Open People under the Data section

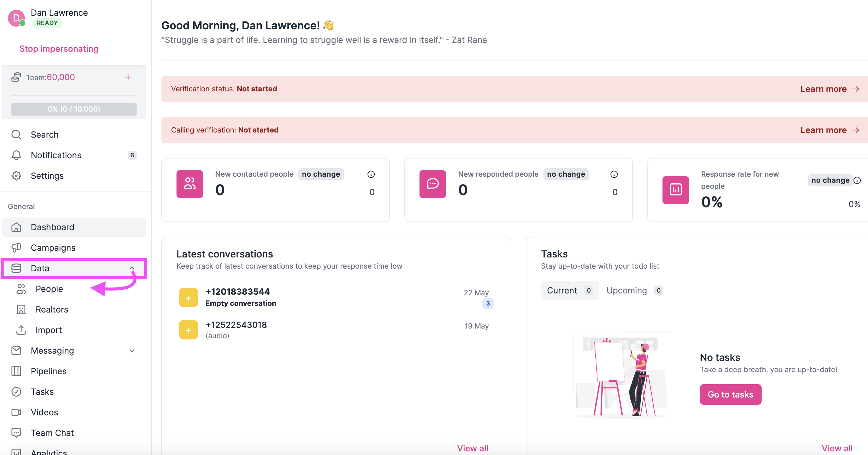(49, 289)
